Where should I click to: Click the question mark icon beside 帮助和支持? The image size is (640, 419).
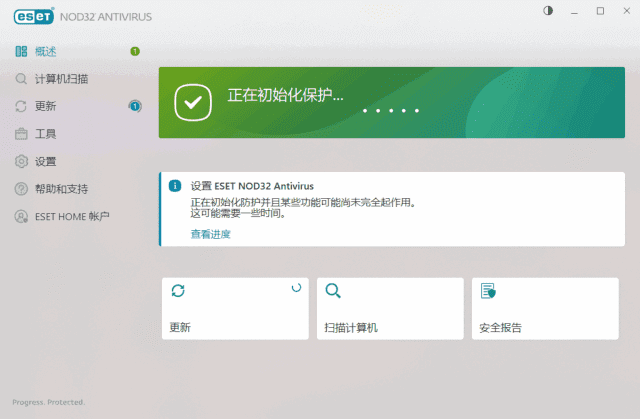click(21, 189)
